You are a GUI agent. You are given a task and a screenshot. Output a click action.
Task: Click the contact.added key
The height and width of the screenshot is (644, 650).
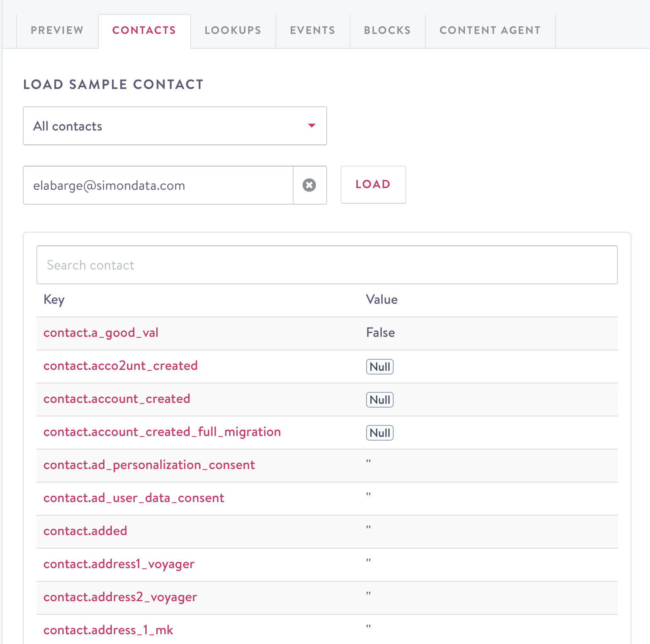click(85, 531)
